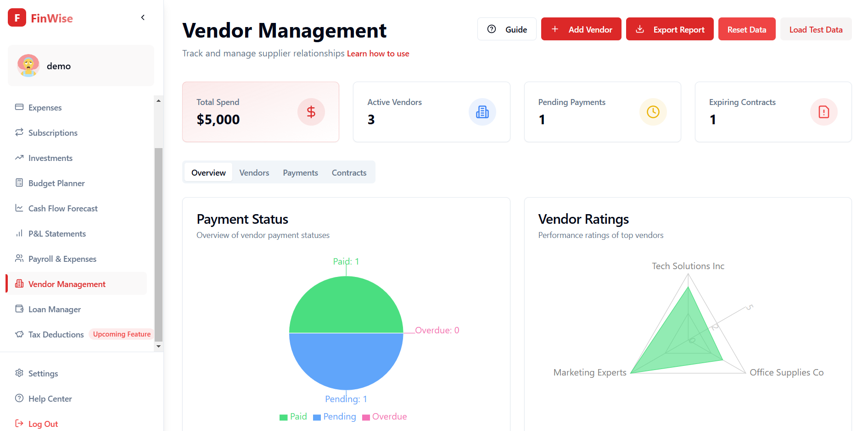Collapse the sidebar with the chevron
868x431 pixels.
(142, 17)
